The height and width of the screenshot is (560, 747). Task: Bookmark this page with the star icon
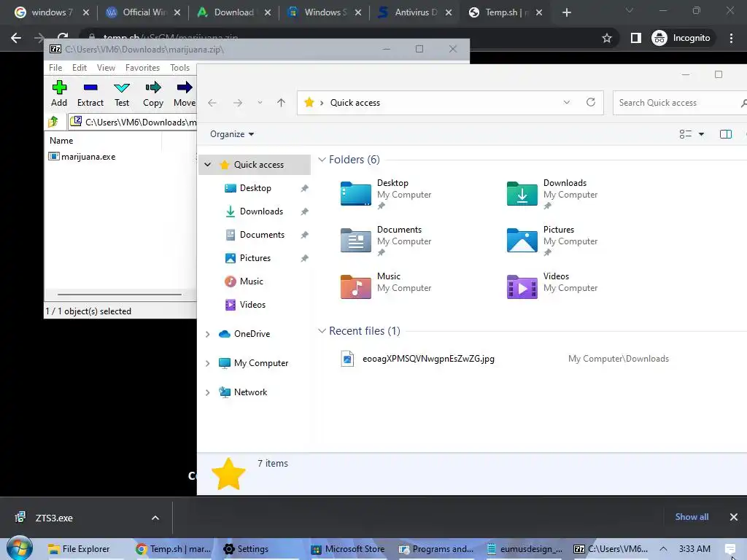coord(606,38)
